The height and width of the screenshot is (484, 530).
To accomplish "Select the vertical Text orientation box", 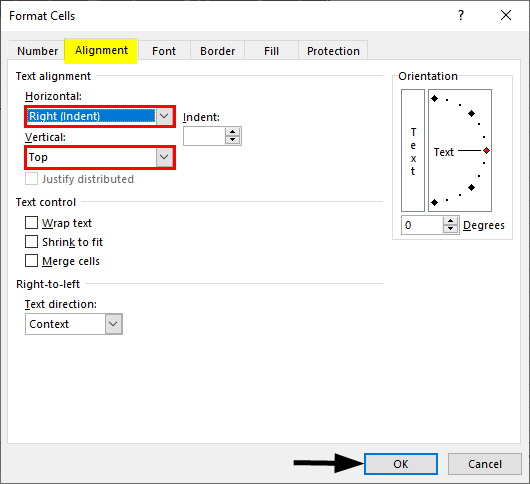I will (x=413, y=150).
